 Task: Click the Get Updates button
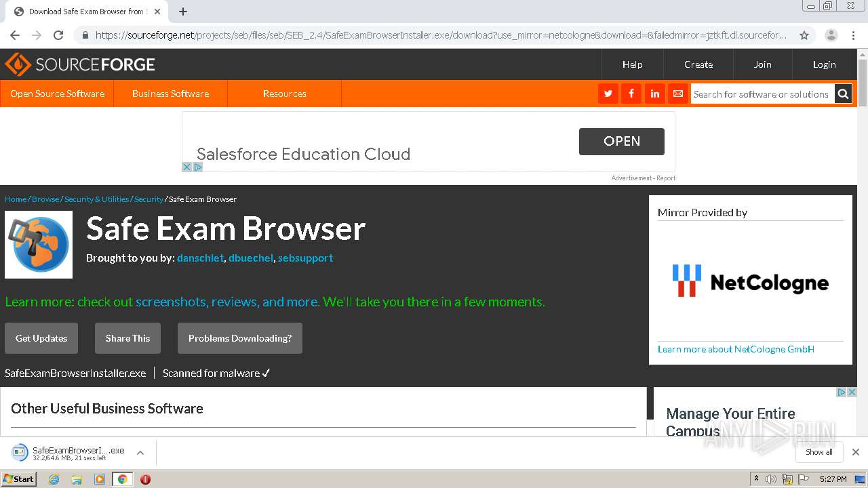[41, 338]
